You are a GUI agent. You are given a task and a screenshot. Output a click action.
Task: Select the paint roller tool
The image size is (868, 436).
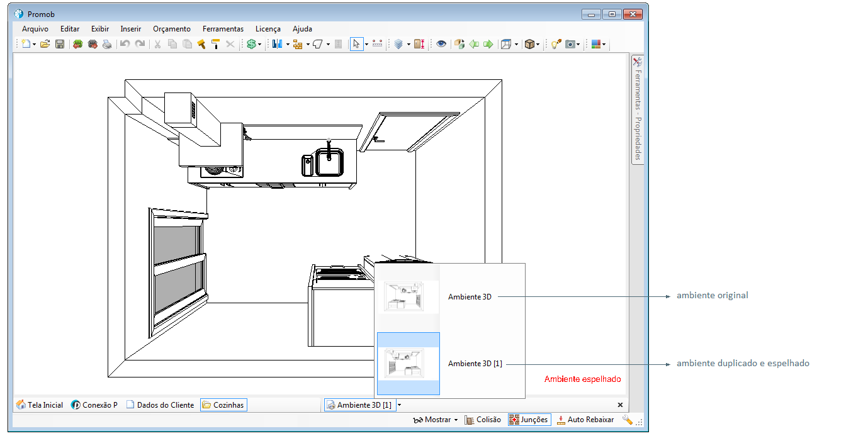(x=216, y=44)
